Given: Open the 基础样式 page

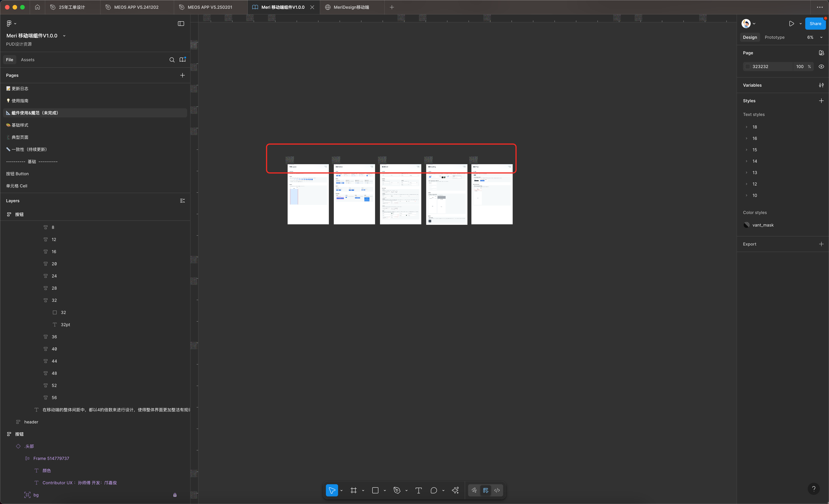Looking at the screenshot, I should tap(95, 125).
